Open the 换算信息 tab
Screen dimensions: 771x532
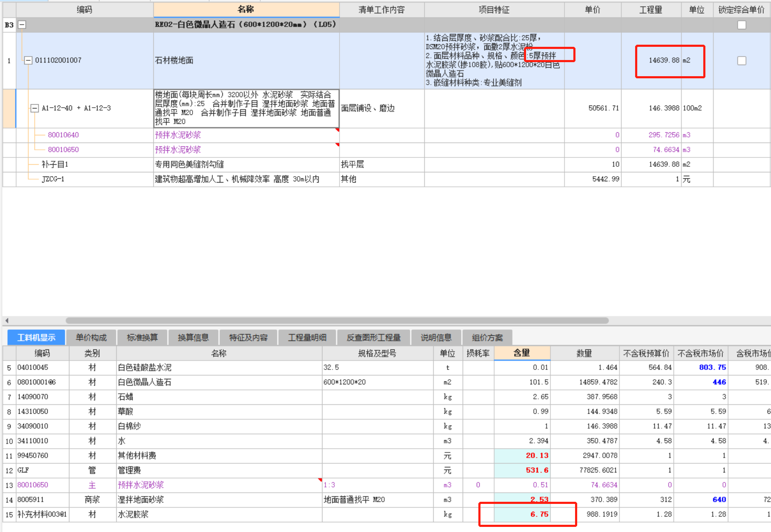pos(193,338)
